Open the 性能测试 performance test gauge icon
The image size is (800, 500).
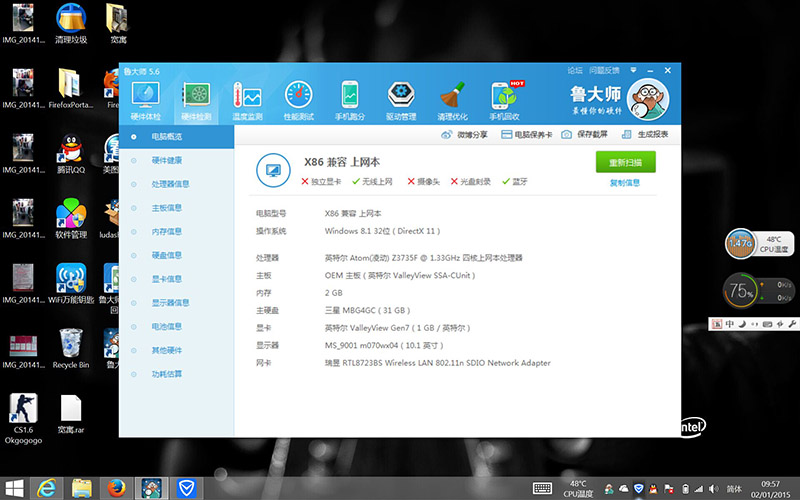tap(299, 101)
